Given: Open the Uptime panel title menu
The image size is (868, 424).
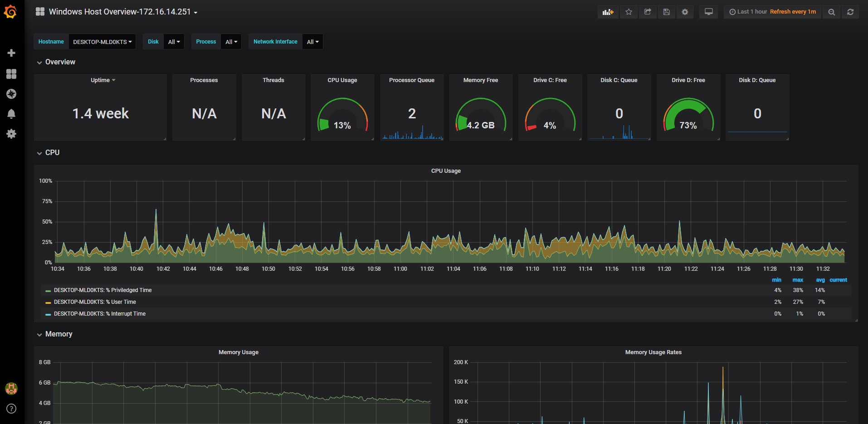Looking at the screenshot, I should [103, 80].
